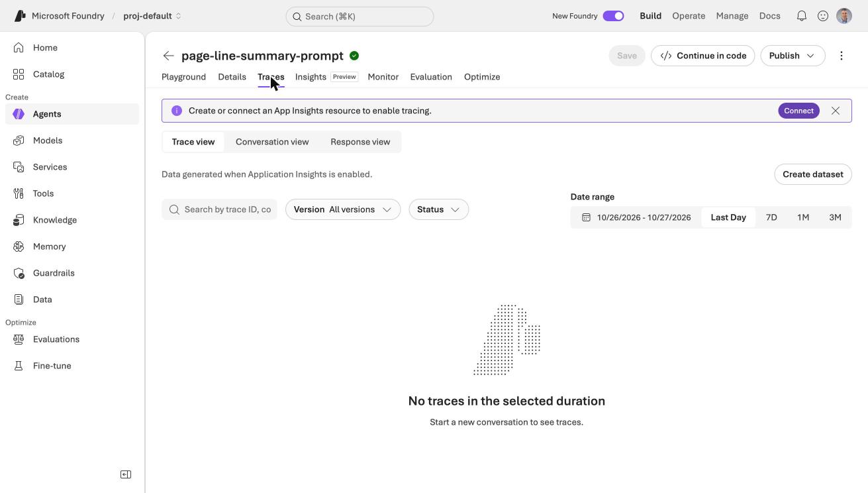Toggle the New Foundry switch

[x=613, y=16]
